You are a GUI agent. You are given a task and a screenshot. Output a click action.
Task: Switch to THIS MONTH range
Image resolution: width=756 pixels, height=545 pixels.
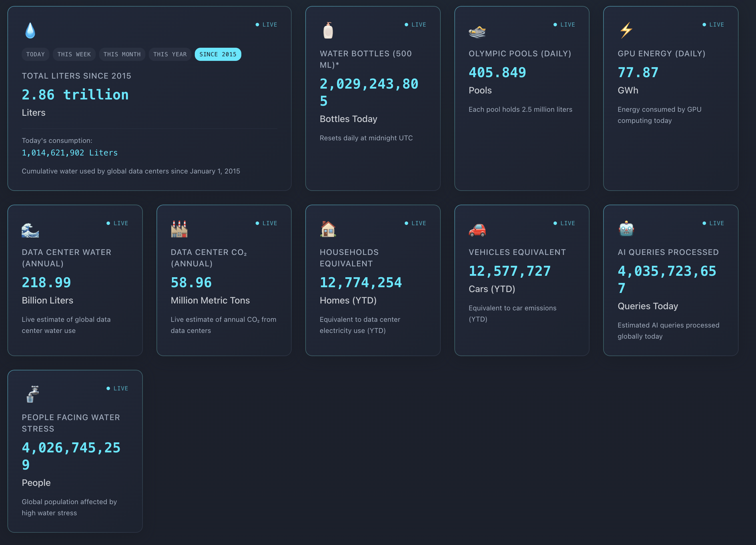pos(122,54)
